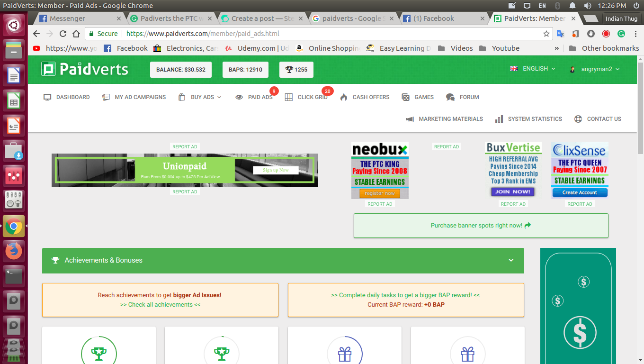Open the Youtube bookmark folder
Screen dimensions: 644x364
pos(499,48)
